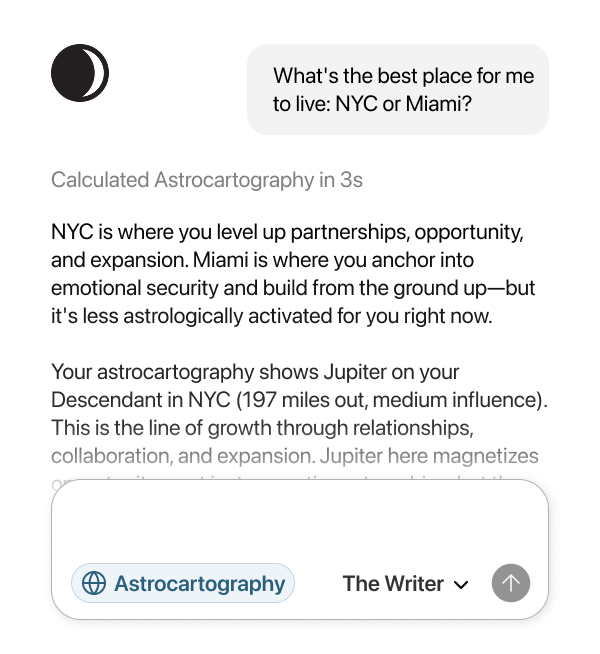
Task: Click the faded line "collaboration, and expansion"
Action: point(295,456)
